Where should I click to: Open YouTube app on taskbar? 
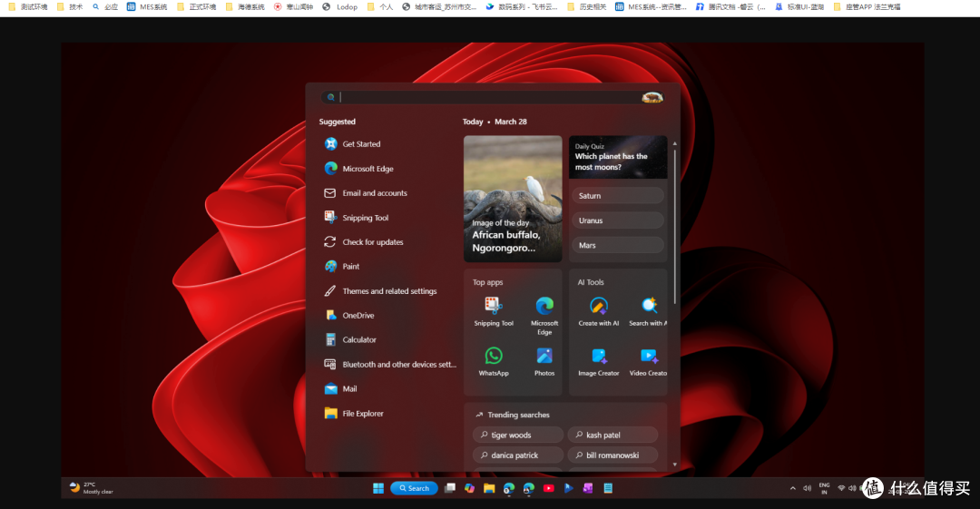[548, 488]
